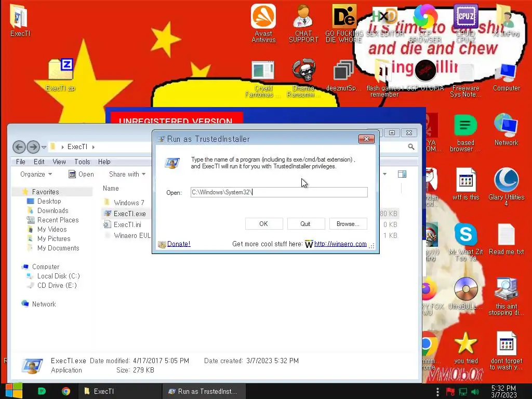Toggle the preview pane icon in Explorer
Screen dimensions: 532x399
coord(402,174)
